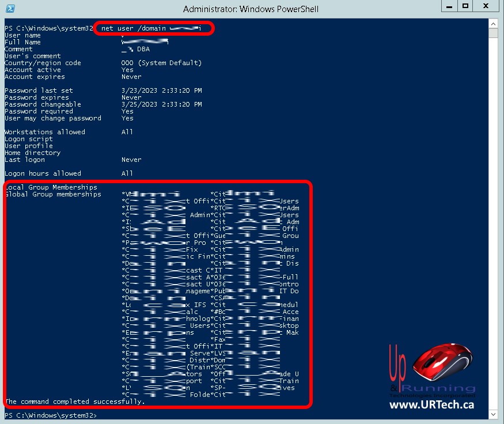This screenshot has height=424, width=504.
Task: Close the Administrator PowerShell window
Action: (486, 7)
